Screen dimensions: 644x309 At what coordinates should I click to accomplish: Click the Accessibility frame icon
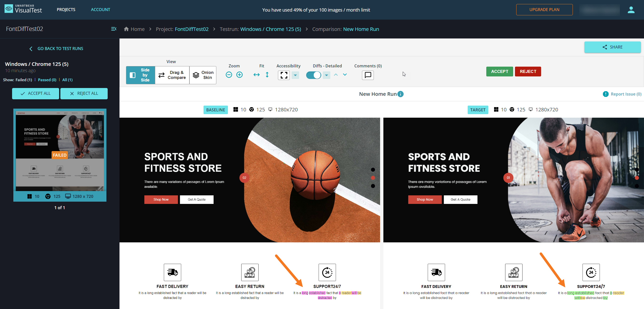[x=284, y=75]
